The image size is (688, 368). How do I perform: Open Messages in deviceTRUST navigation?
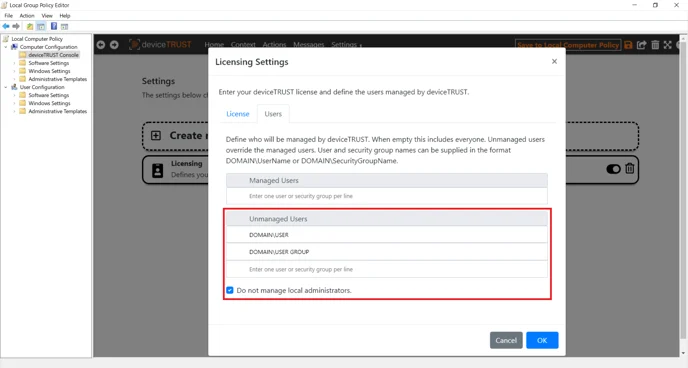tap(308, 45)
